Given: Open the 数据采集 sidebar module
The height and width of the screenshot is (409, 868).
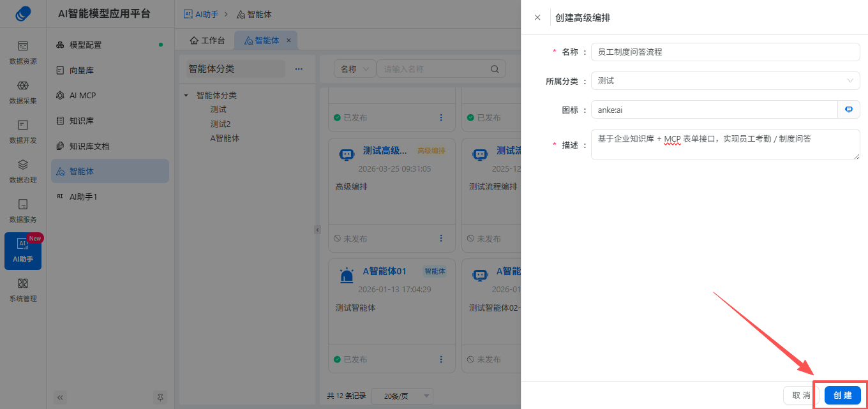Looking at the screenshot, I should click(23, 91).
